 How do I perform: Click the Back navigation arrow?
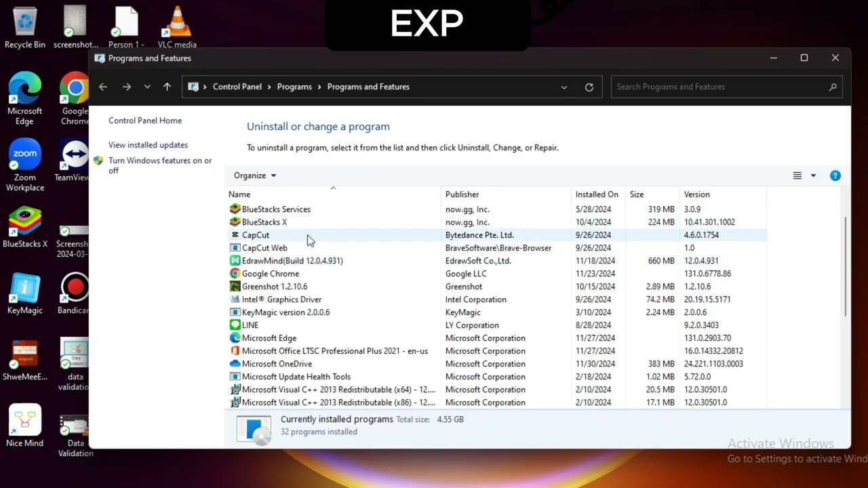tap(103, 87)
